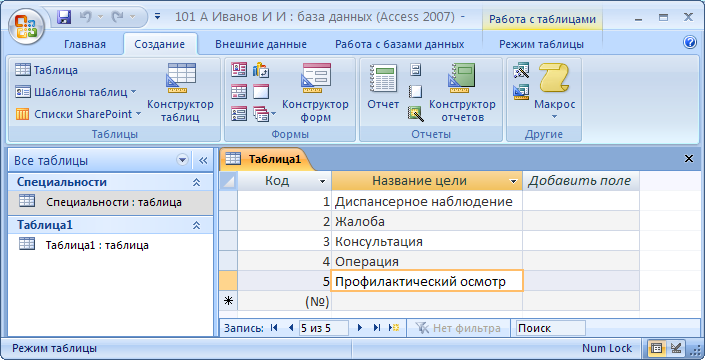Open Все таблицы navigation pane menu

click(182, 160)
